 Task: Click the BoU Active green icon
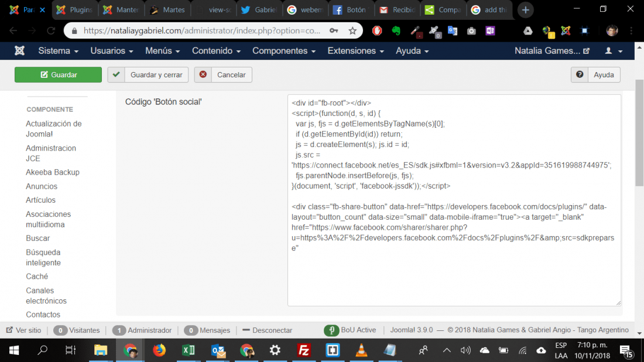(x=331, y=330)
